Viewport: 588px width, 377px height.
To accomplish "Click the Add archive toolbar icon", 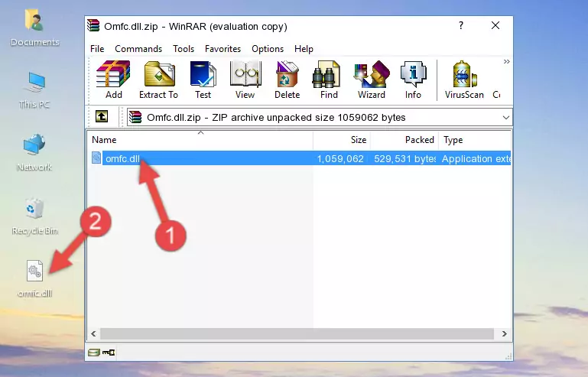I will (x=113, y=80).
